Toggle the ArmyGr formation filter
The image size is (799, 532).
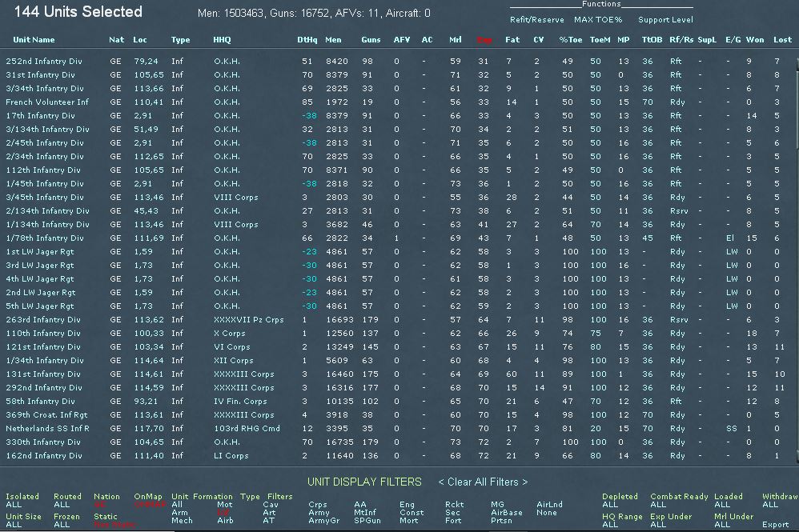point(323,520)
